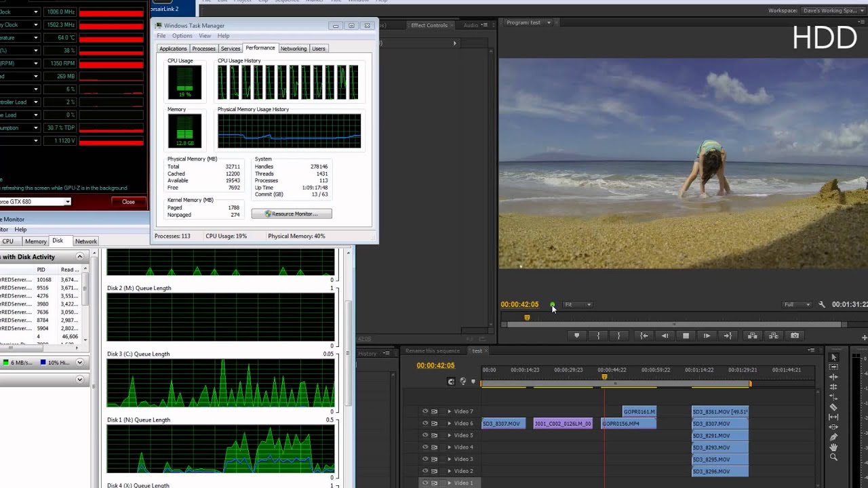Toggle Snap magnet in timeline

click(x=451, y=382)
